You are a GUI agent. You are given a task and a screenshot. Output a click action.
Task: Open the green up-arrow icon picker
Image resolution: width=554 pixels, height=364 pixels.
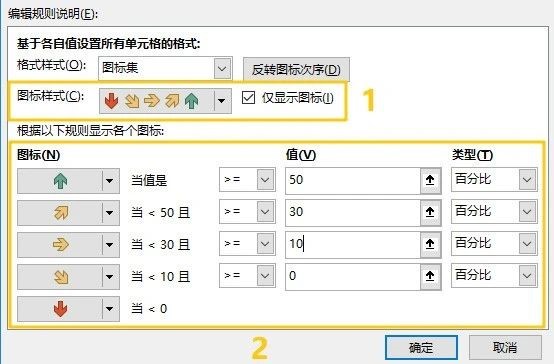pos(68,181)
